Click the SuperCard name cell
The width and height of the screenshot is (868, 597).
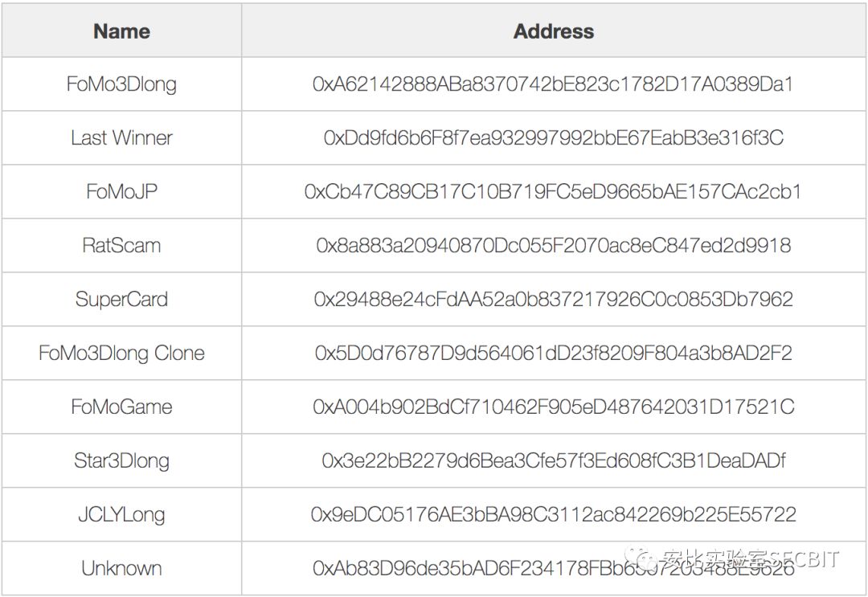(122, 300)
